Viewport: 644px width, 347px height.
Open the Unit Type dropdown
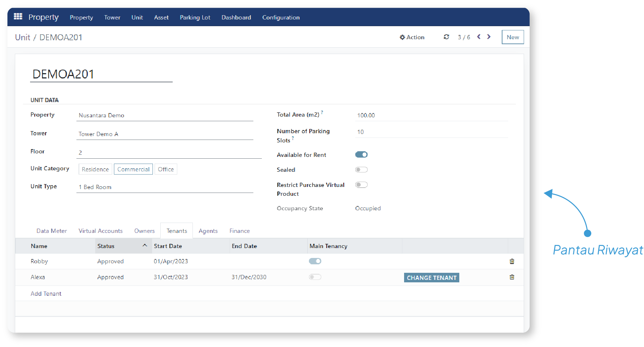[165, 187]
